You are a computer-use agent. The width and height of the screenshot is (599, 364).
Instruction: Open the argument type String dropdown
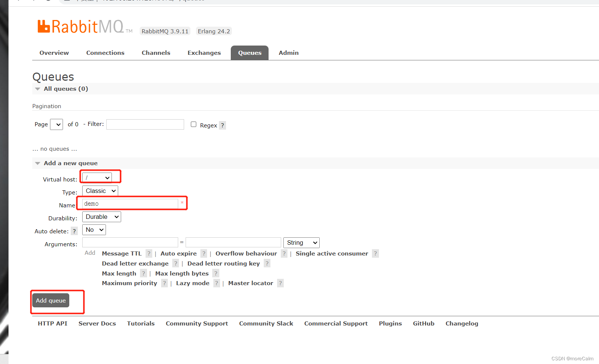coord(301,243)
